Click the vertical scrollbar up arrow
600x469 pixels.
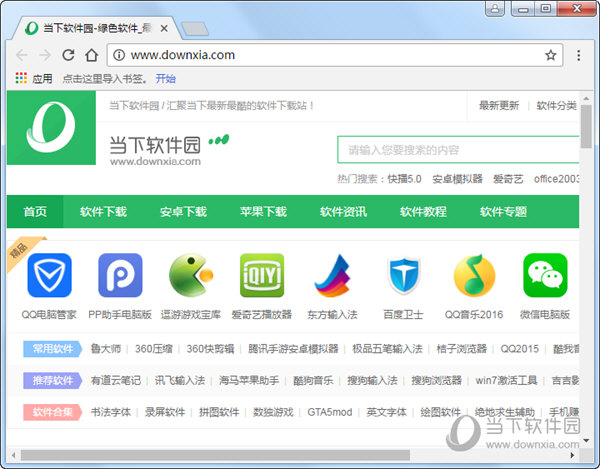(x=586, y=98)
